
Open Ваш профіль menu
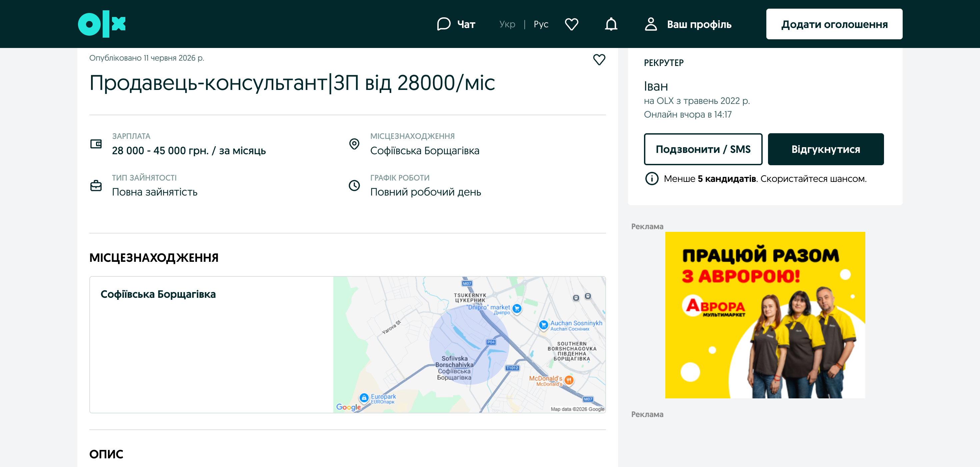699,24
